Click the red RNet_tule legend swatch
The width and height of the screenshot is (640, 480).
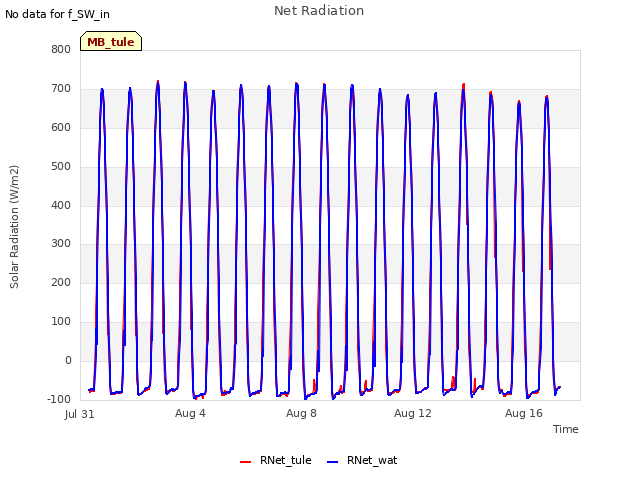pyautogui.click(x=245, y=462)
